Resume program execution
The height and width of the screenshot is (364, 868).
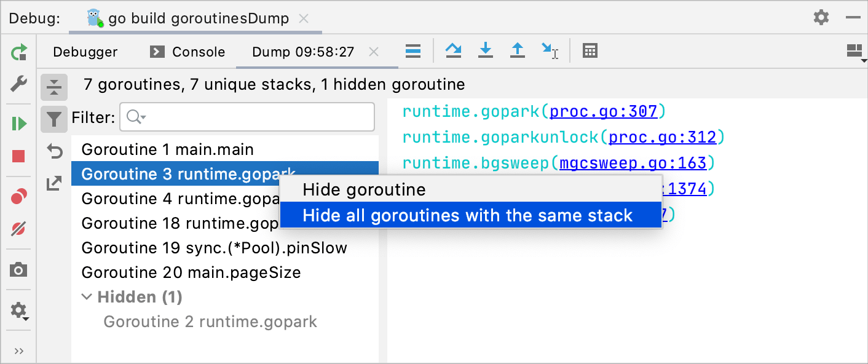click(x=18, y=123)
